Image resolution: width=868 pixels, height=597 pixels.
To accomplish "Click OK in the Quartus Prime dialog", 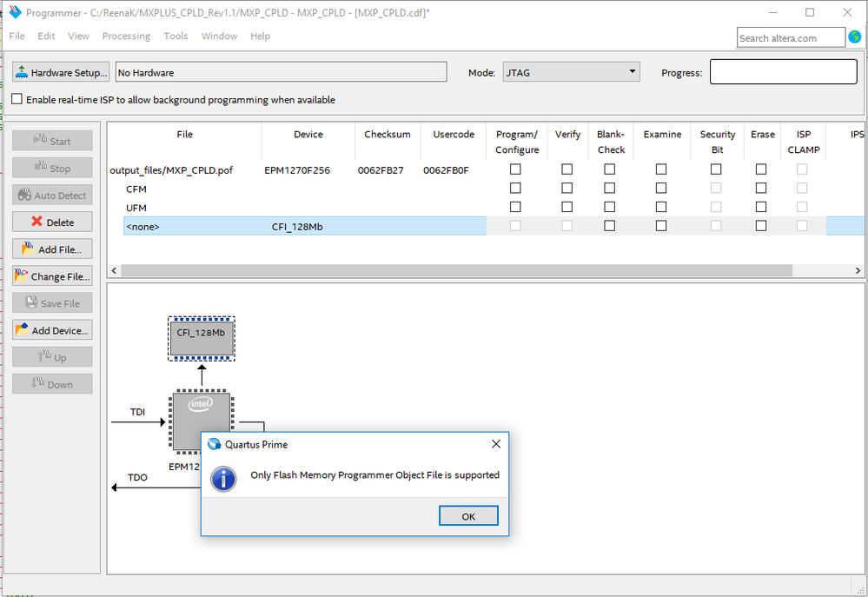I will tap(468, 516).
